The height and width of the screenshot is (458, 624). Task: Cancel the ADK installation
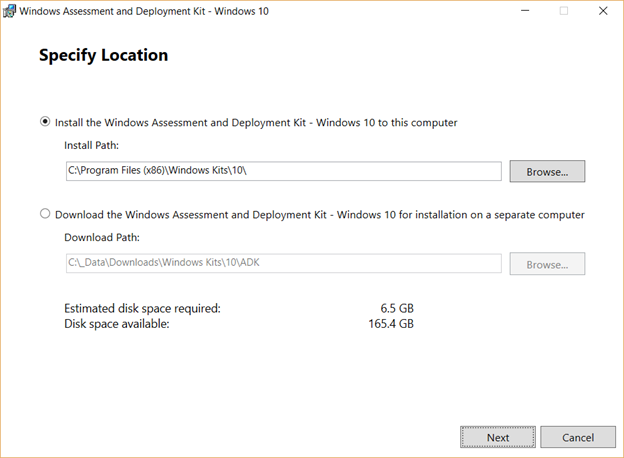click(578, 437)
